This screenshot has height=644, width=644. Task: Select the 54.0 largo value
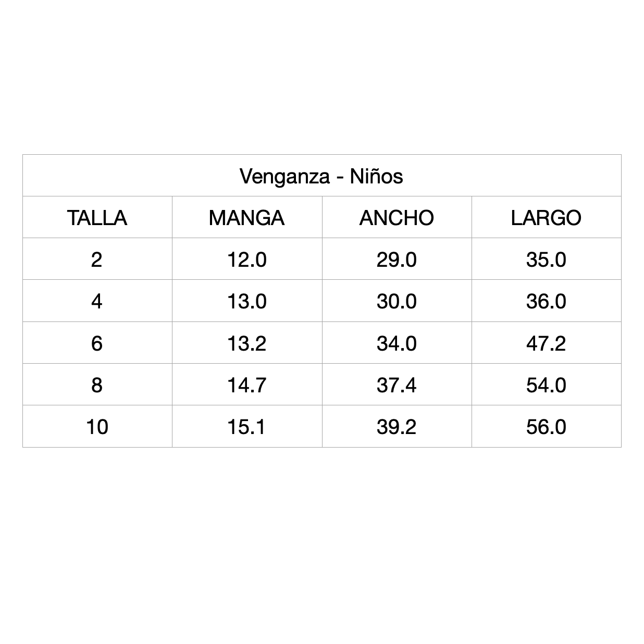pyautogui.click(x=546, y=385)
